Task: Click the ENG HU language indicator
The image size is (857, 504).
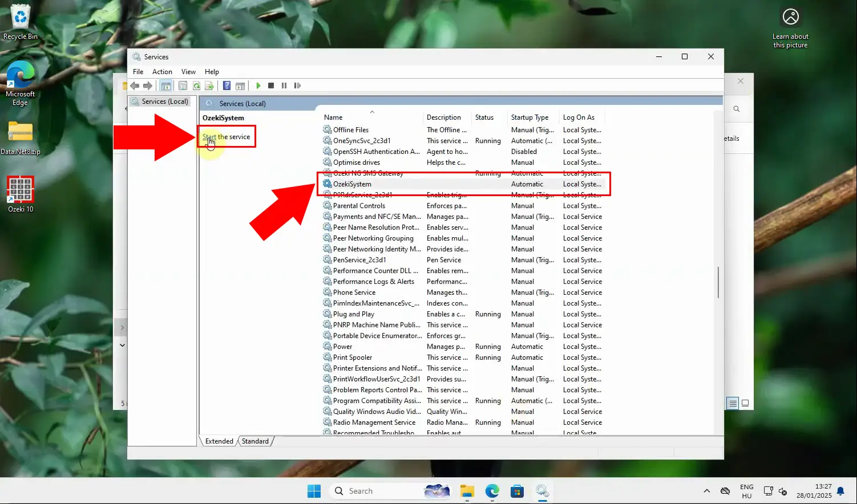Action: [746, 491]
